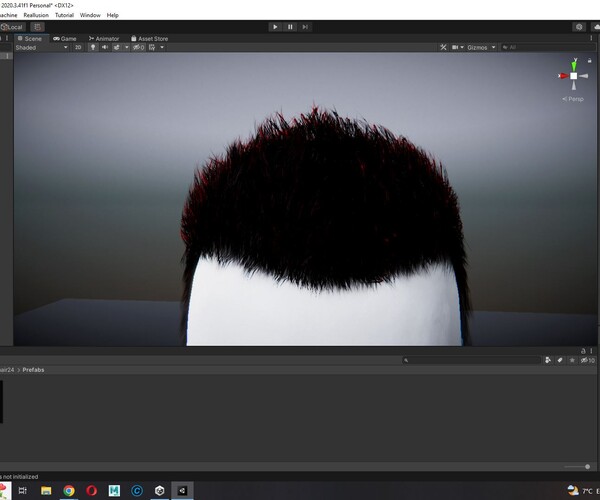600x500 pixels.
Task: Click the Scene view search field
Action: [547, 47]
